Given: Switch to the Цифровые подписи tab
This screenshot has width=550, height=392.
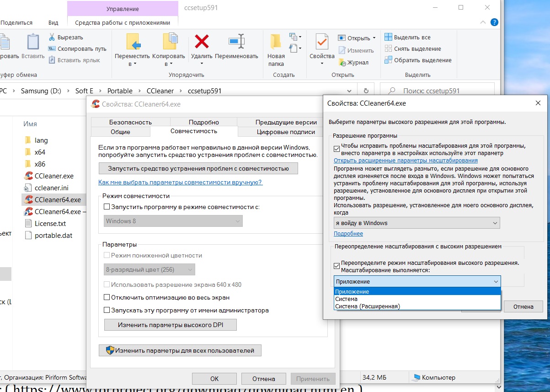Looking at the screenshot, I should click(286, 132).
